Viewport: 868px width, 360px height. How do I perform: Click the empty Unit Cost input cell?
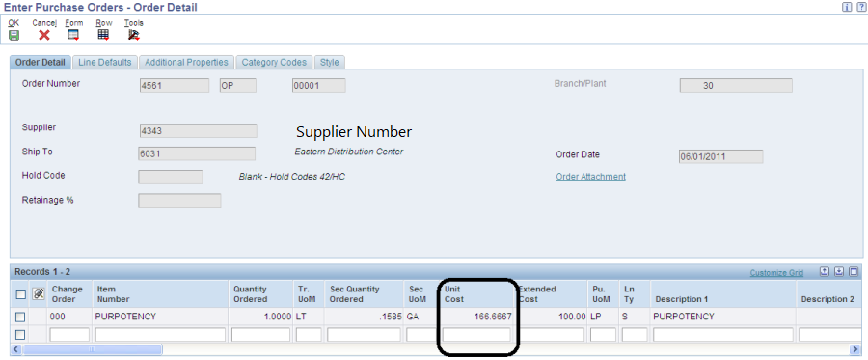point(477,335)
